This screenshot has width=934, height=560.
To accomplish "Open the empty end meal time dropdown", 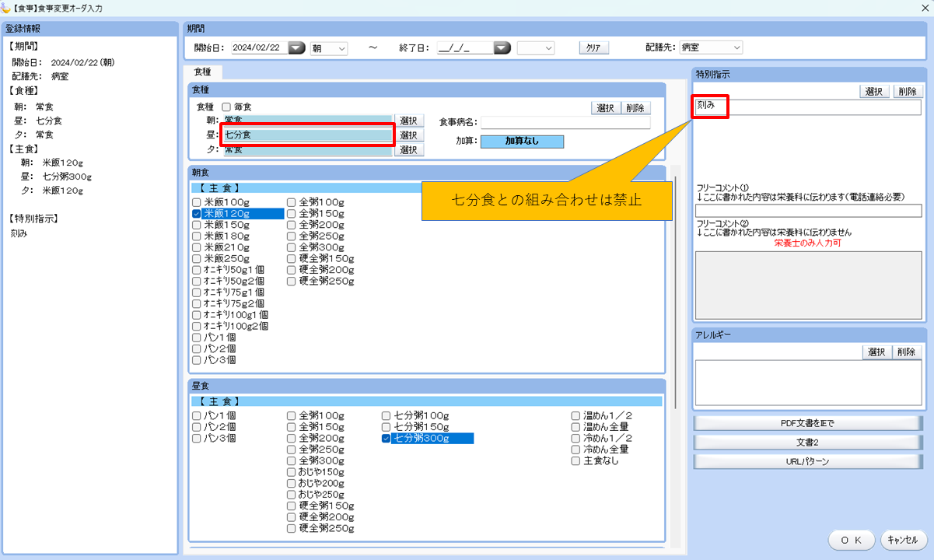I will (x=535, y=47).
